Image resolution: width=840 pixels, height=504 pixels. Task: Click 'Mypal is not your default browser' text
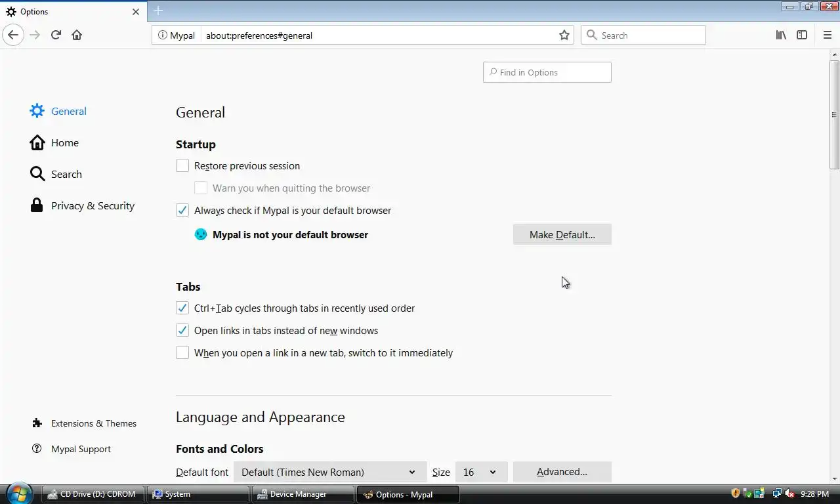pyautogui.click(x=290, y=234)
